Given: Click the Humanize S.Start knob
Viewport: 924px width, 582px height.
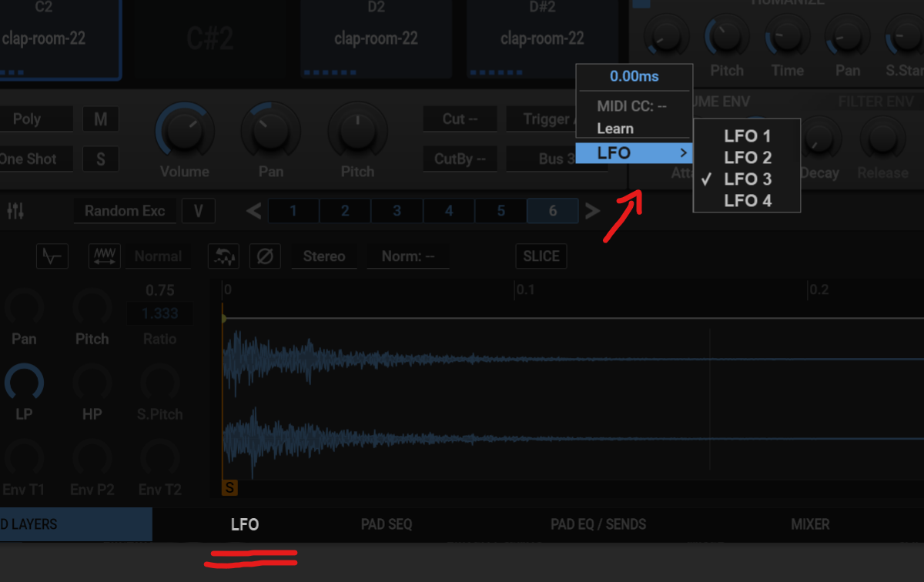Looking at the screenshot, I should (906, 35).
